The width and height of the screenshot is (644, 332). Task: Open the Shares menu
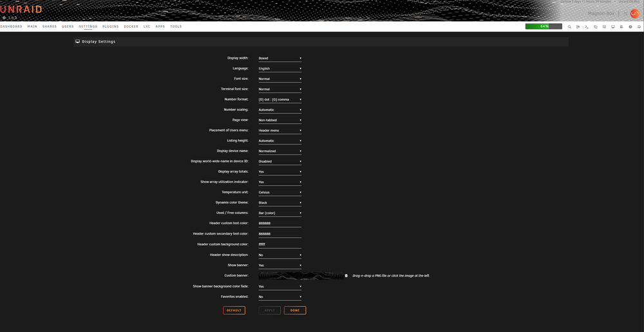point(50,26)
